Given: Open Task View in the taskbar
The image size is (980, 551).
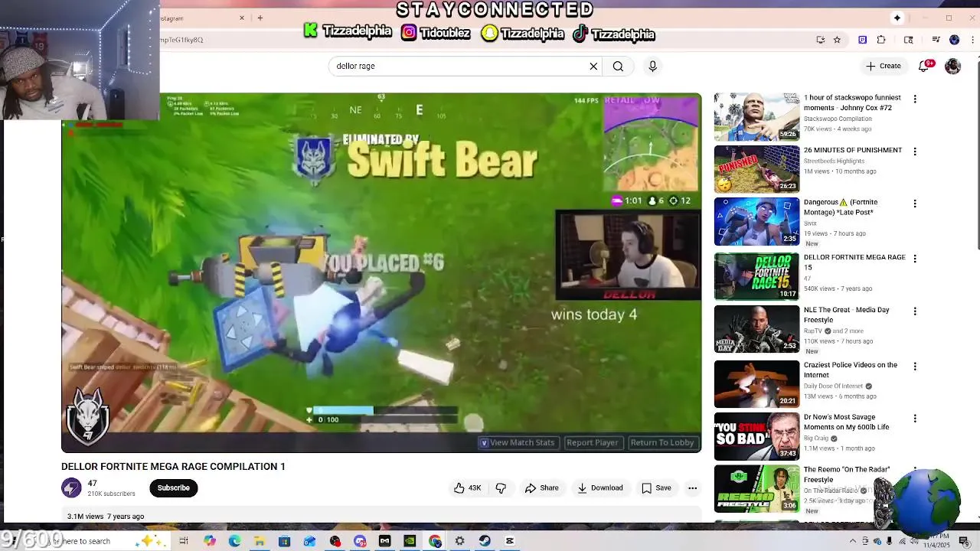Looking at the screenshot, I should (184, 541).
